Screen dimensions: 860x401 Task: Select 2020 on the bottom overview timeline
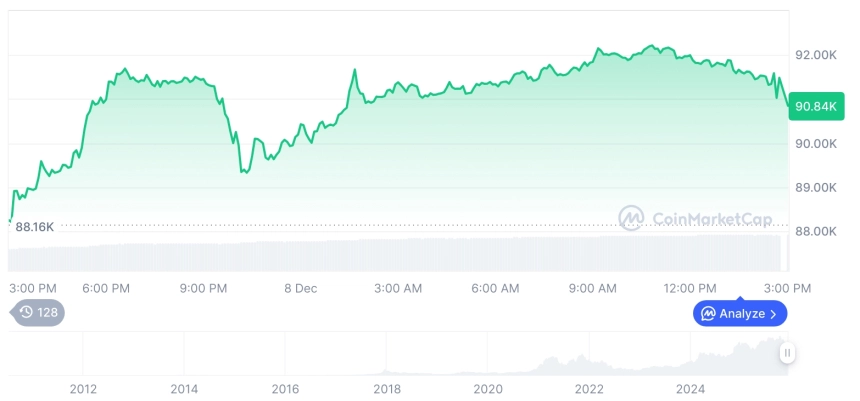tap(488, 389)
